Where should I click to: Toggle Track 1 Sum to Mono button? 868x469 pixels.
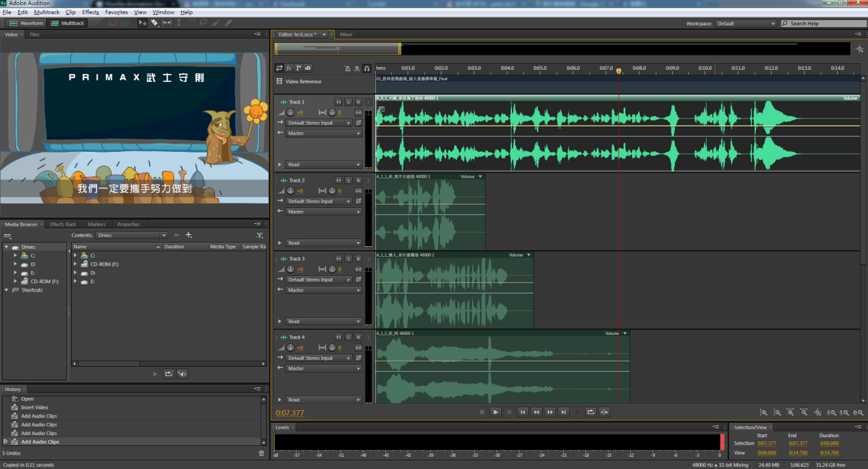click(x=358, y=113)
